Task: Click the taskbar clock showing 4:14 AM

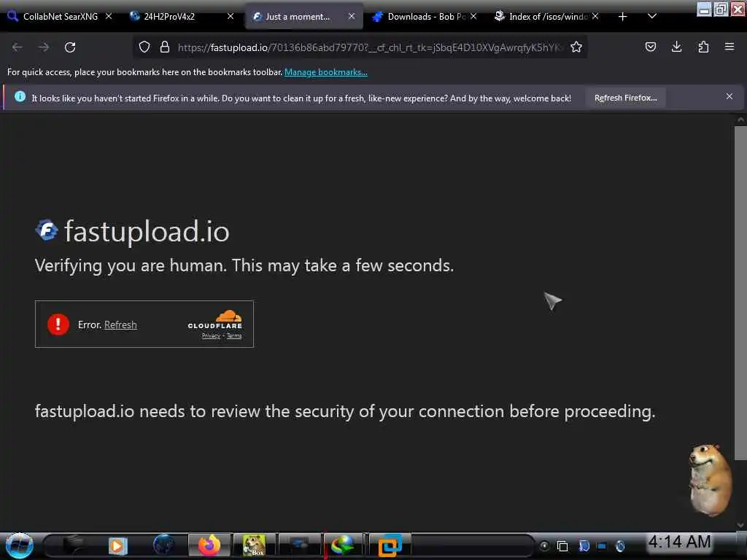Action: tap(679, 542)
